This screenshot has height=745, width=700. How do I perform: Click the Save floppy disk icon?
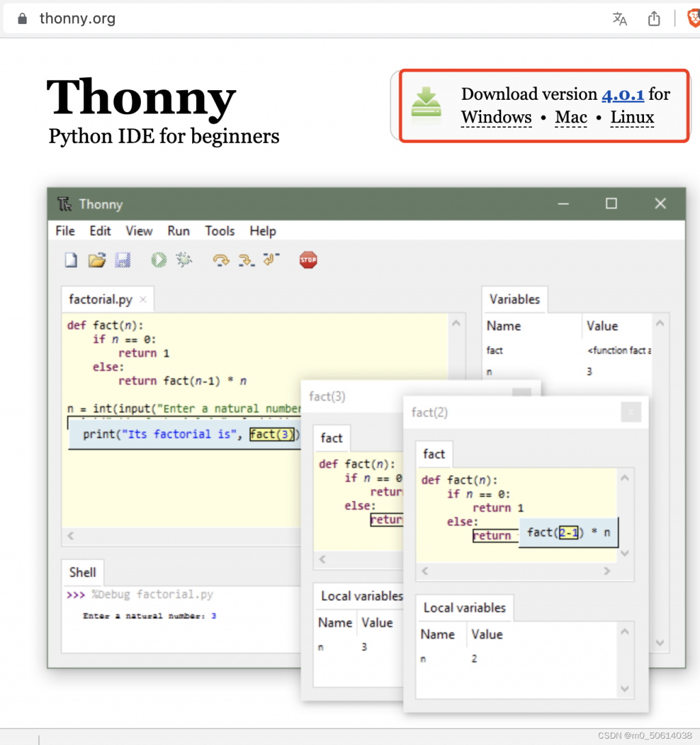[x=122, y=260]
